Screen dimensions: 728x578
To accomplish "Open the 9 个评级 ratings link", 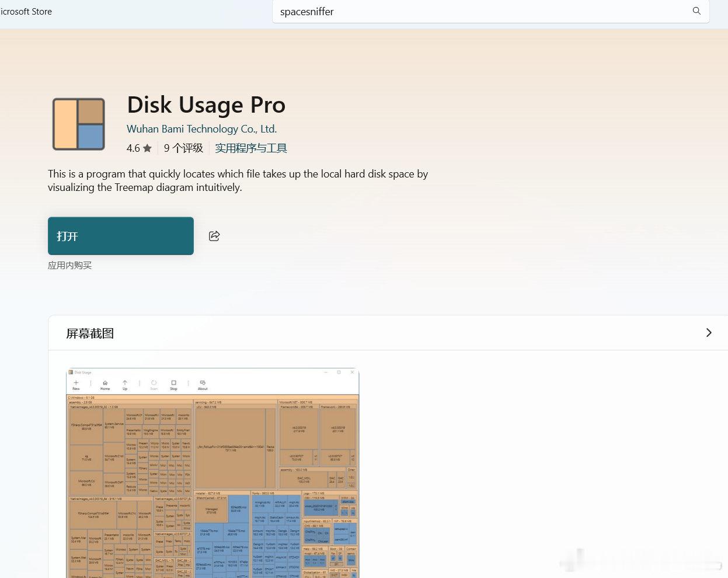I will pos(183,148).
